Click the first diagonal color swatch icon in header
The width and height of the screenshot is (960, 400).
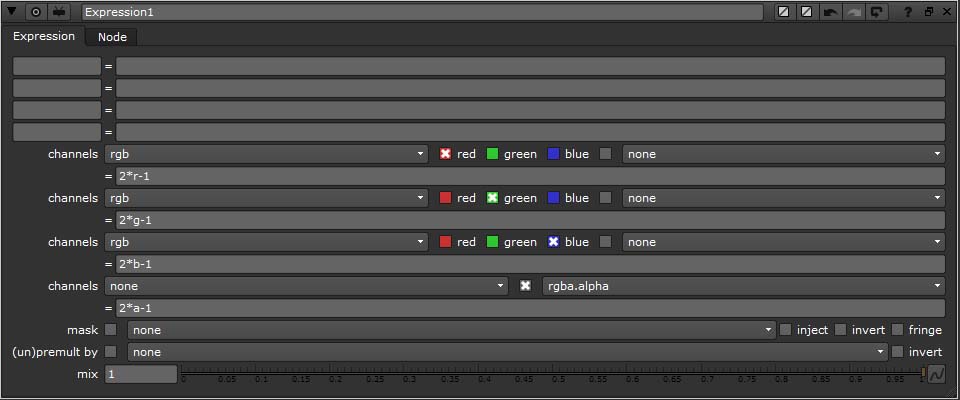tap(785, 12)
